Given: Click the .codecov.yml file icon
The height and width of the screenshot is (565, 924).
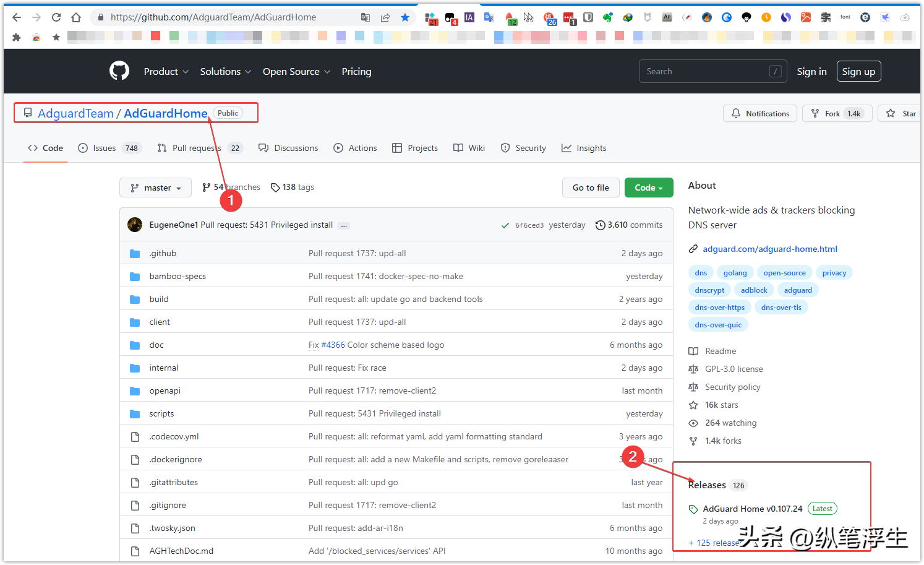Looking at the screenshot, I should (135, 436).
